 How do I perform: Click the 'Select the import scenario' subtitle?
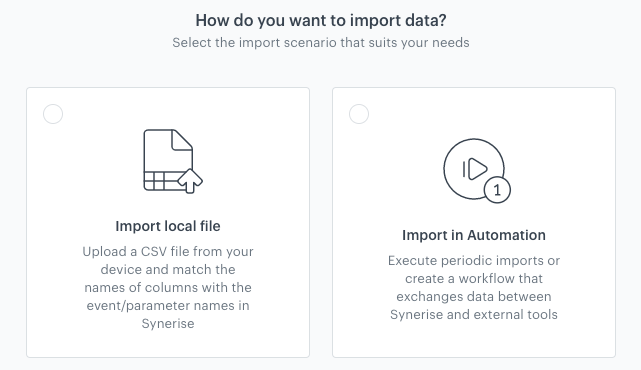point(321,43)
